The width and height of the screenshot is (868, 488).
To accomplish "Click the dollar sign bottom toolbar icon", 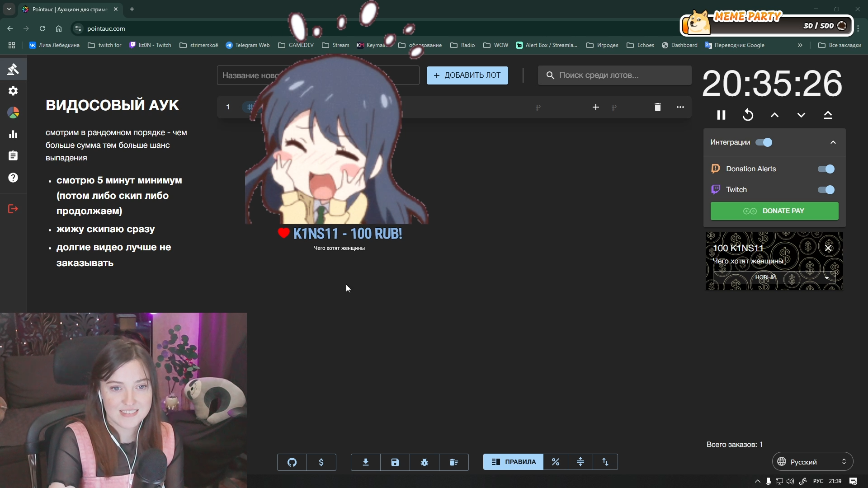I will pyautogui.click(x=321, y=462).
